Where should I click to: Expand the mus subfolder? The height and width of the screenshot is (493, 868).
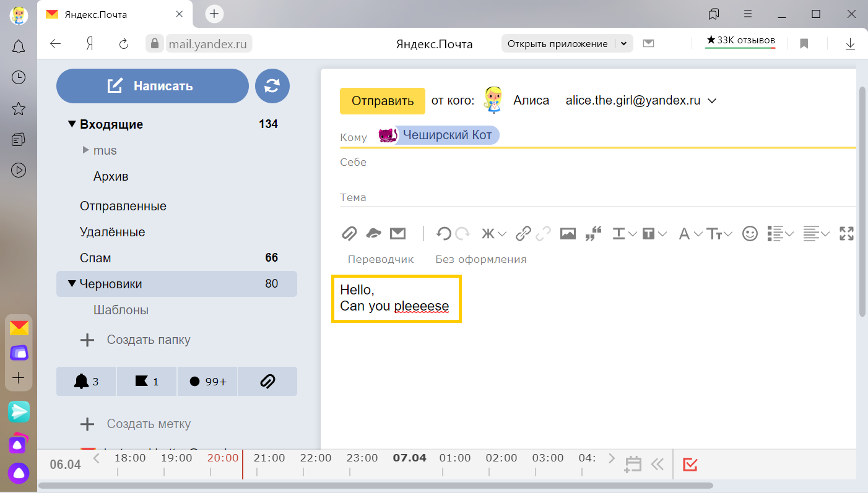tap(85, 150)
